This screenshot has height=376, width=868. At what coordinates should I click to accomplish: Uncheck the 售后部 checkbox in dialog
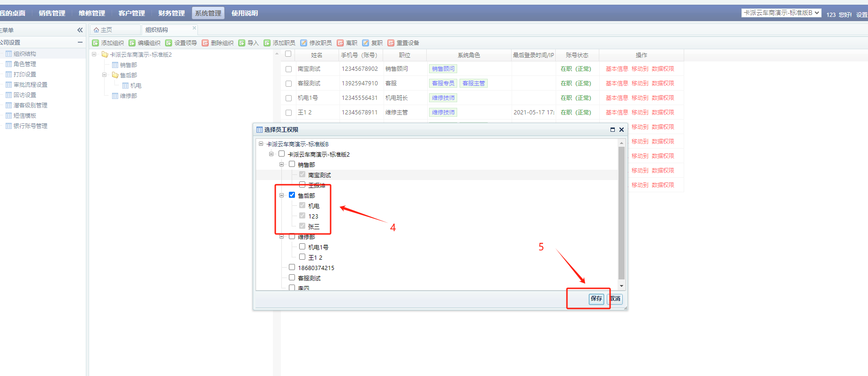click(292, 195)
